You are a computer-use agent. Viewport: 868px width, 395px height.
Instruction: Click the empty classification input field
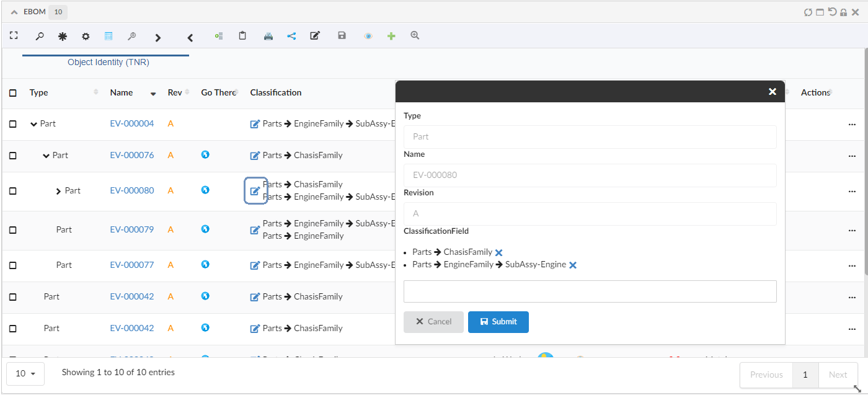click(590, 291)
